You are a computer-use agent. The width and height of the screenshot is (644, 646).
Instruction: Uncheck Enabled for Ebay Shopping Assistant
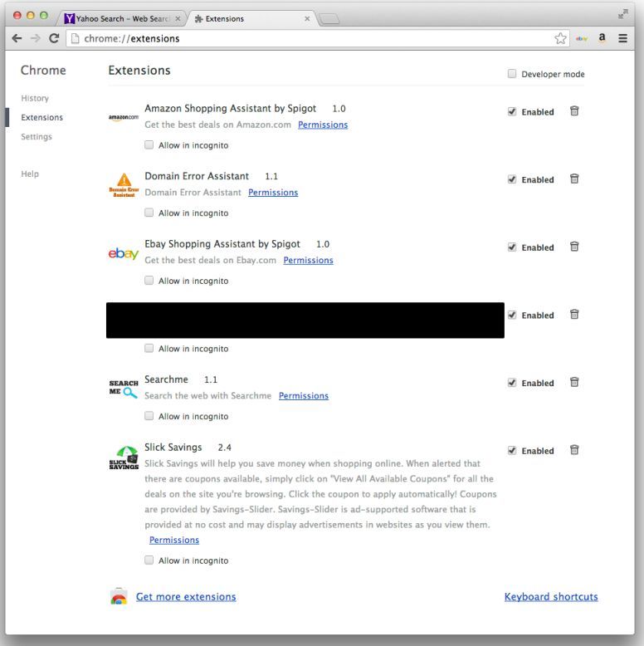512,247
